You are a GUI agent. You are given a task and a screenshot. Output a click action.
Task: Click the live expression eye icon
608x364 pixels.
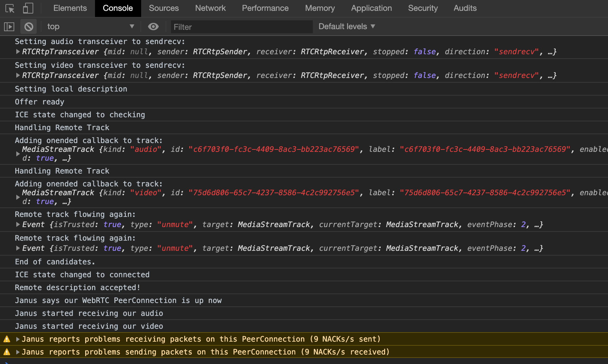[x=153, y=26]
